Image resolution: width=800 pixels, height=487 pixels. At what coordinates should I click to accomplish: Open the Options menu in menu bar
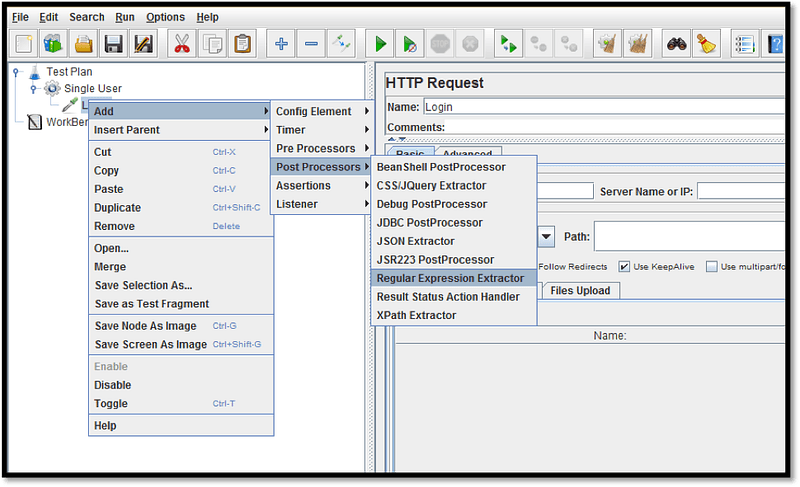pos(165,17)
